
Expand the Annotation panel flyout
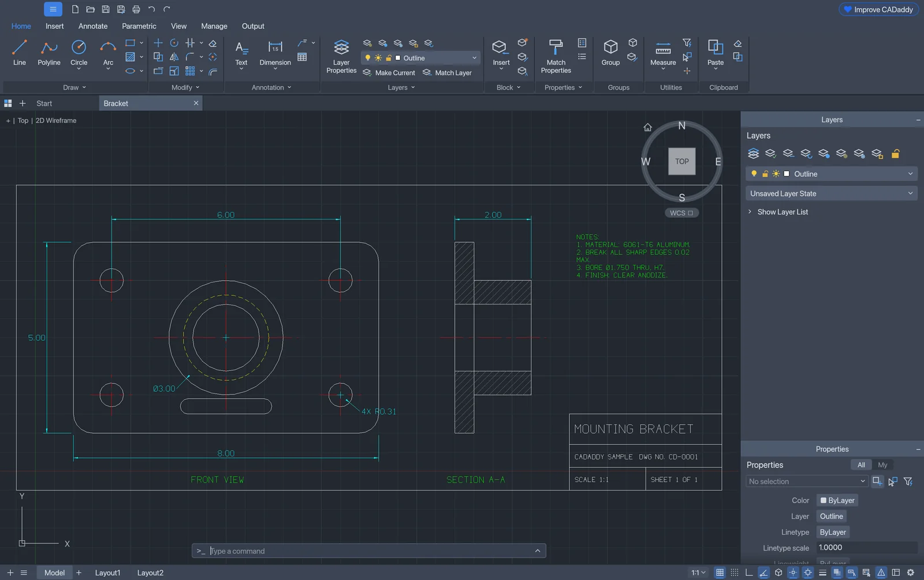click(x=271, y=87)
